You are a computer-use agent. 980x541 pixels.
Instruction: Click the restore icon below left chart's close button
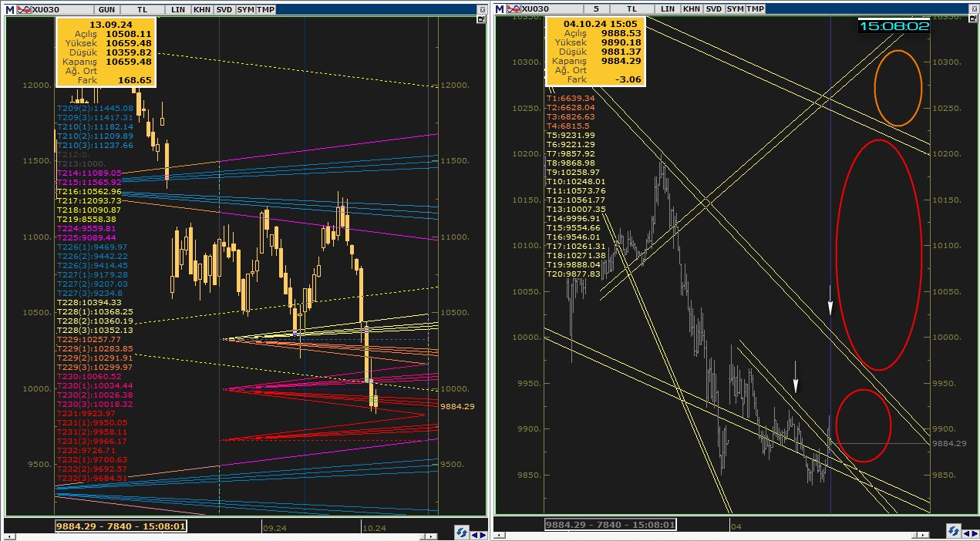[481, 21]
